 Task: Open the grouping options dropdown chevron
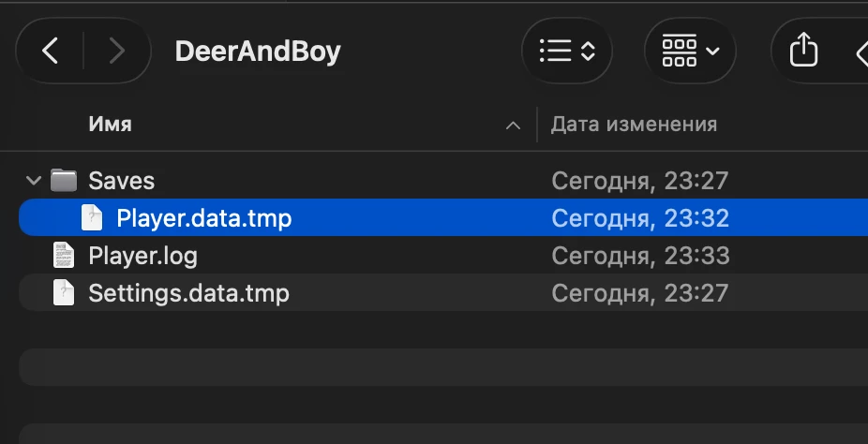[713, 52]
